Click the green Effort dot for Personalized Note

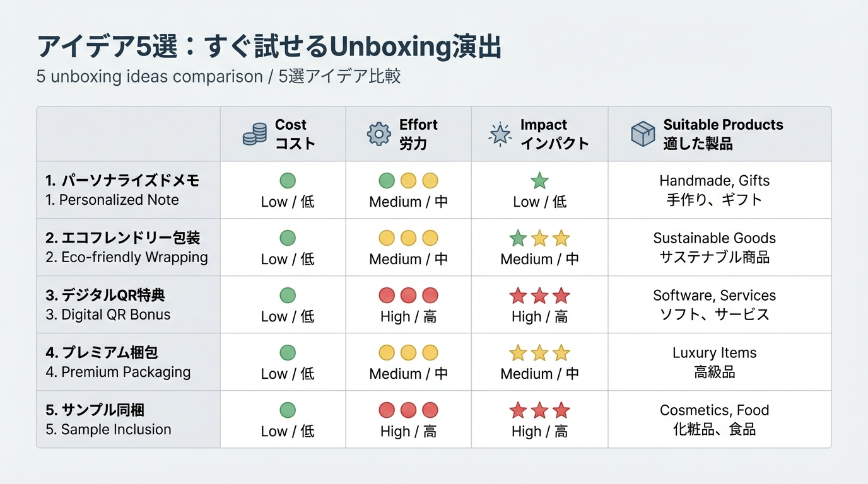[387, 181]
